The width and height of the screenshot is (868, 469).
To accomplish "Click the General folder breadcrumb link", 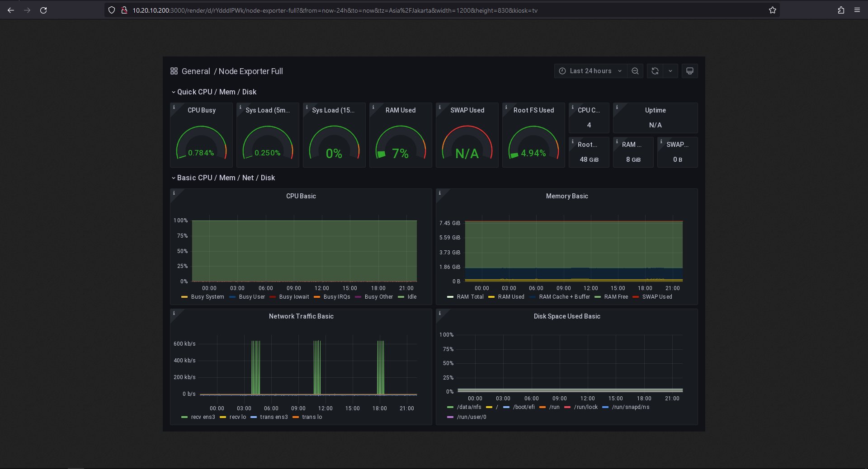I will pos(196,71).
